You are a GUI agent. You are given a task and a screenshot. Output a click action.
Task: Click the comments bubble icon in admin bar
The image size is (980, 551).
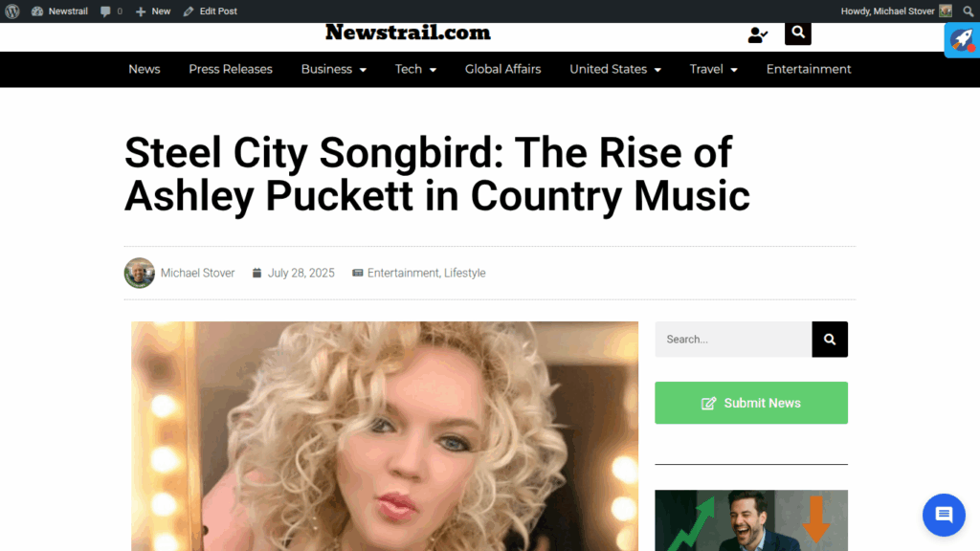click(x=105, y=11)
